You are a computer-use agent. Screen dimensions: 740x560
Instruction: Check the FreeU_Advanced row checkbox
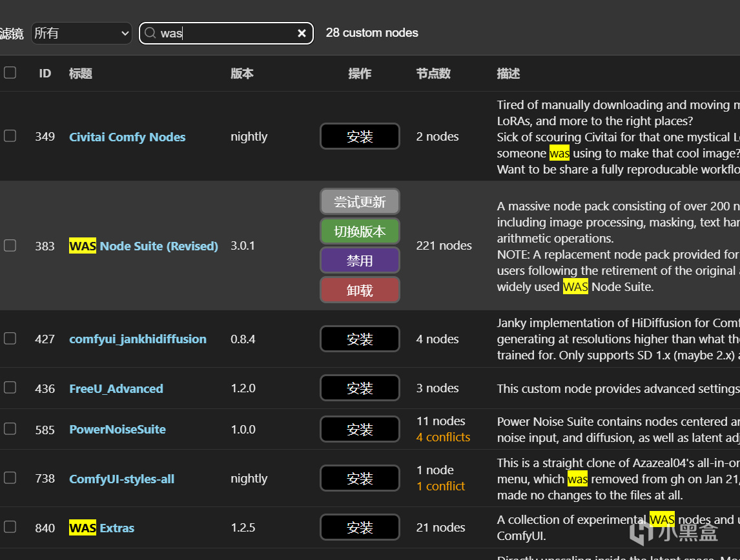click(10, 388)
